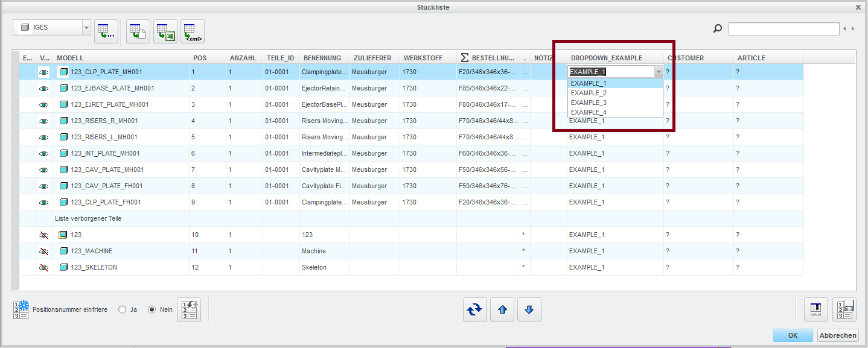Click the assembly icon of row 123
Image resolution: width=868 pixels, height=348 pixels.
[63, 235]
